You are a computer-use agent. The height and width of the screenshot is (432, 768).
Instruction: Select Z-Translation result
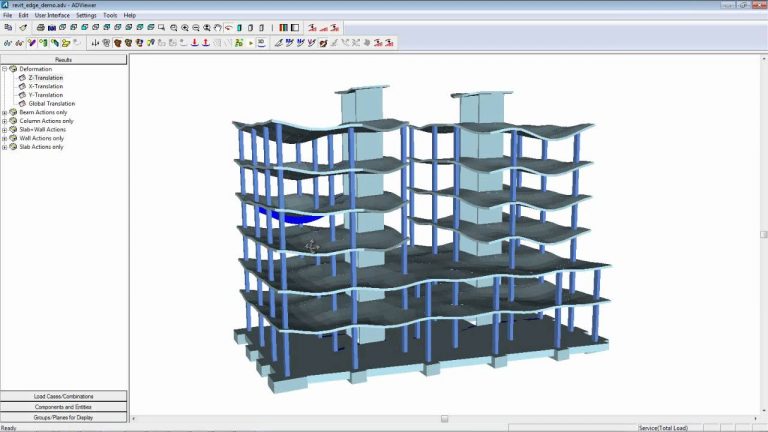46,78
